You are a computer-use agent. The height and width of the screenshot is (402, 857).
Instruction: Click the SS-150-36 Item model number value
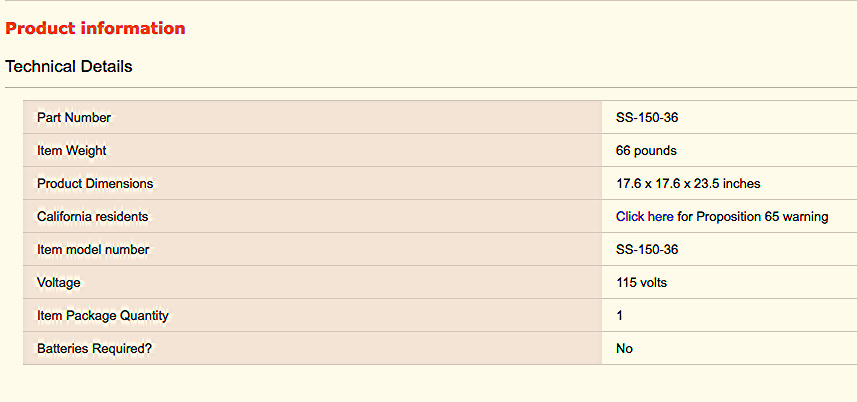647,249
